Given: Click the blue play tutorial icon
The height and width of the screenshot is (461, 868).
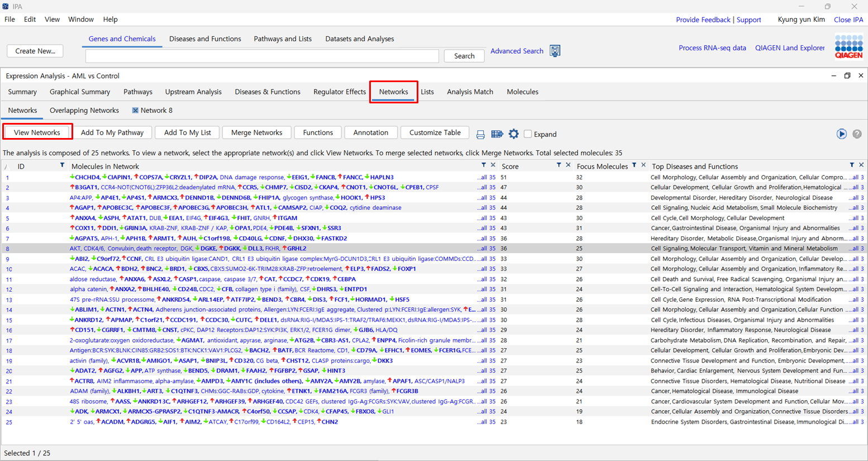Looking at the screenshot, I should 841,134.
